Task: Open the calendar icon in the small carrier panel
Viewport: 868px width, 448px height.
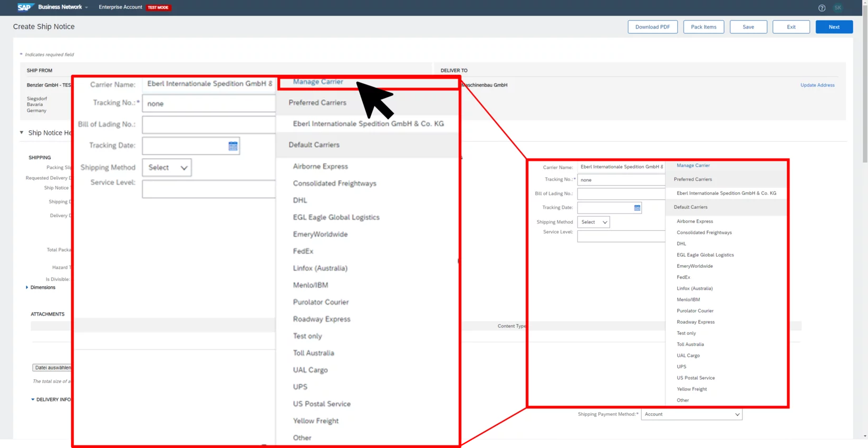Action: (637, 208)
